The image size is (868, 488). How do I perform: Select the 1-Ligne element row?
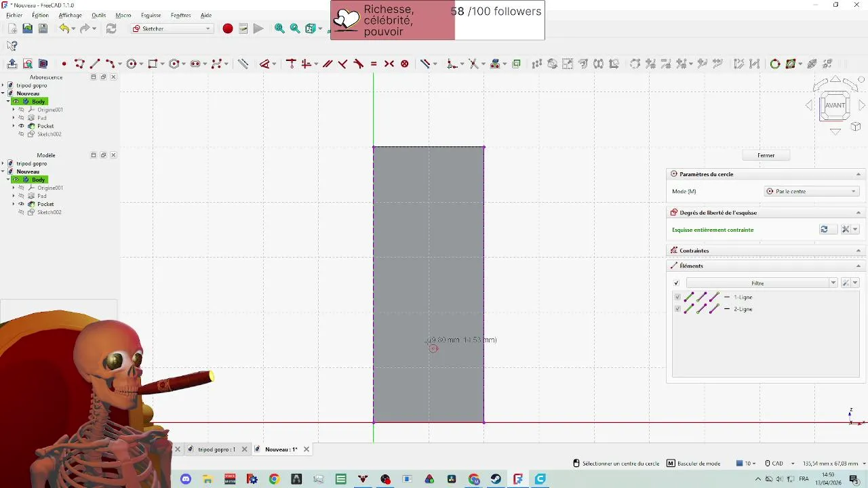click(x=765, y=297)
